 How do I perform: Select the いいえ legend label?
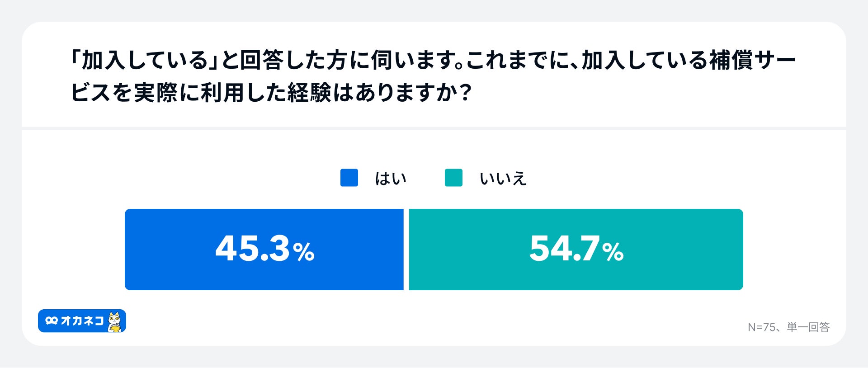click(x=503, y=179)
